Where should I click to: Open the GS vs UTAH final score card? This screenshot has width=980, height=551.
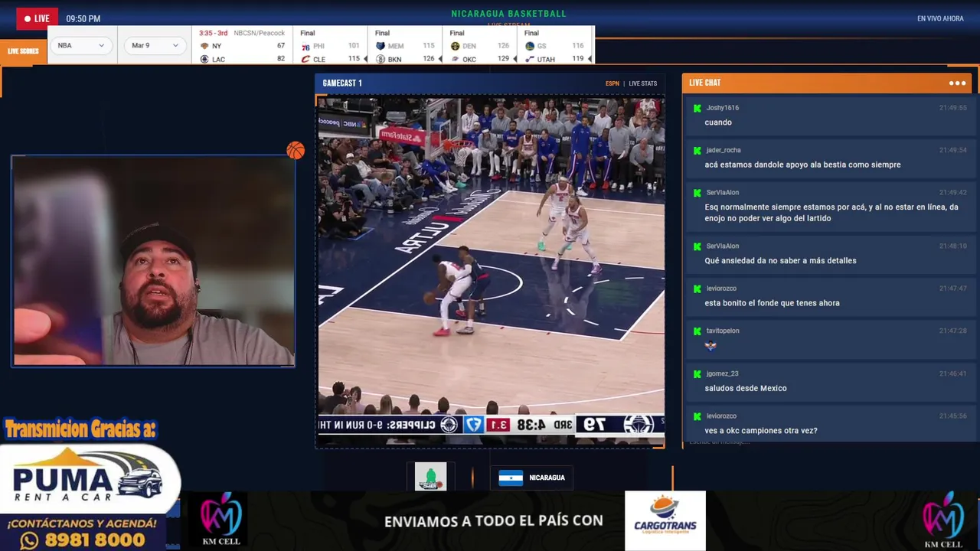coord(554,46)
